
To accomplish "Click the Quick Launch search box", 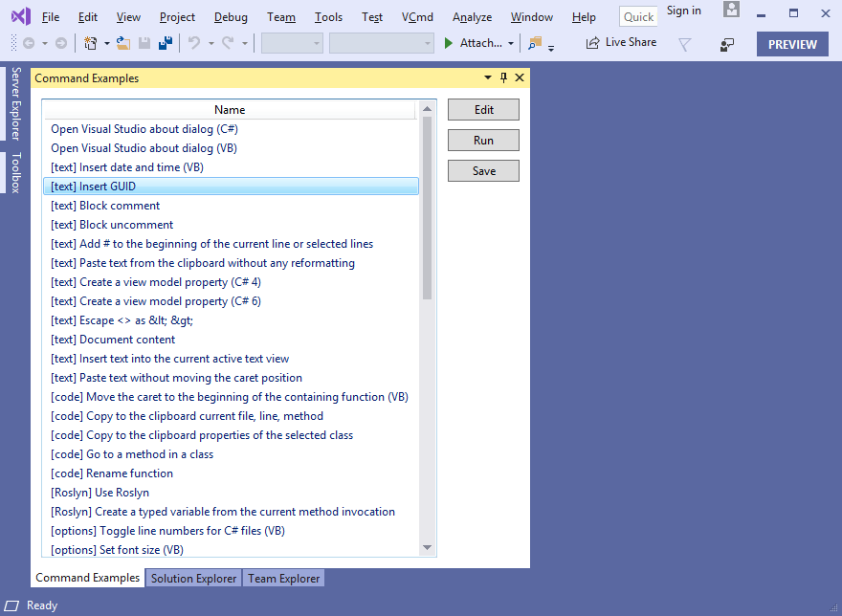I will (x=638, y=17).
